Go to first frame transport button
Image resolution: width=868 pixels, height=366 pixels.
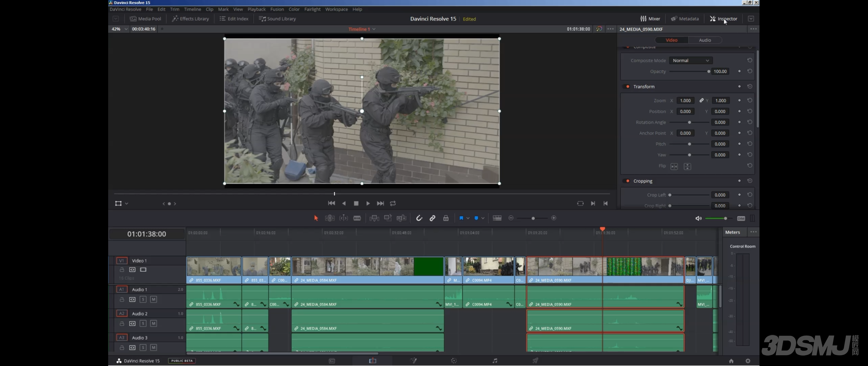[x=331, y=203]
